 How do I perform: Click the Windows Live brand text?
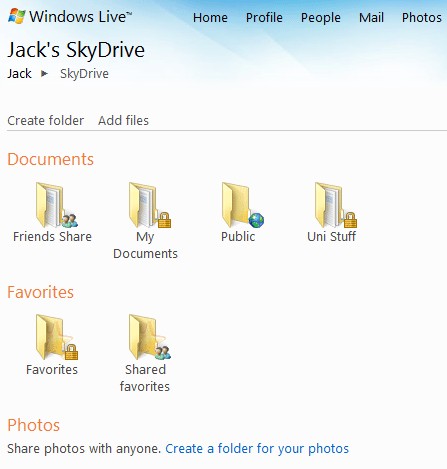[80, 16]
